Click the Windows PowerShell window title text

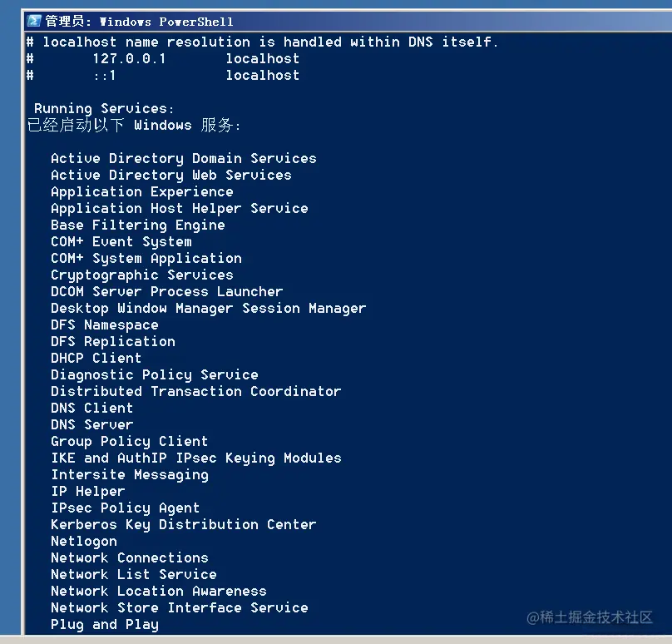click(139, 22)
